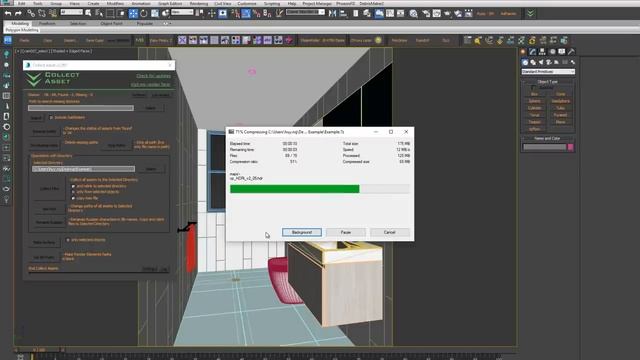Toggle 'and relink to selected directory' option
Image resolution: width=640 pixels, height=360 pixels.
73,186
